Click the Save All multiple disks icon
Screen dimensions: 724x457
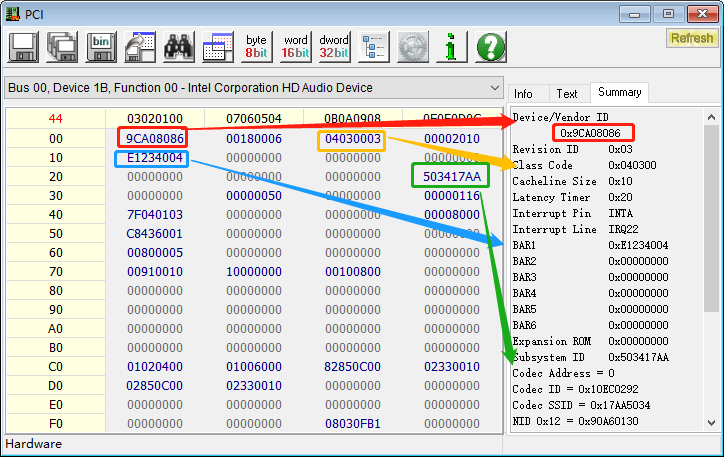[x=62, y=47]
